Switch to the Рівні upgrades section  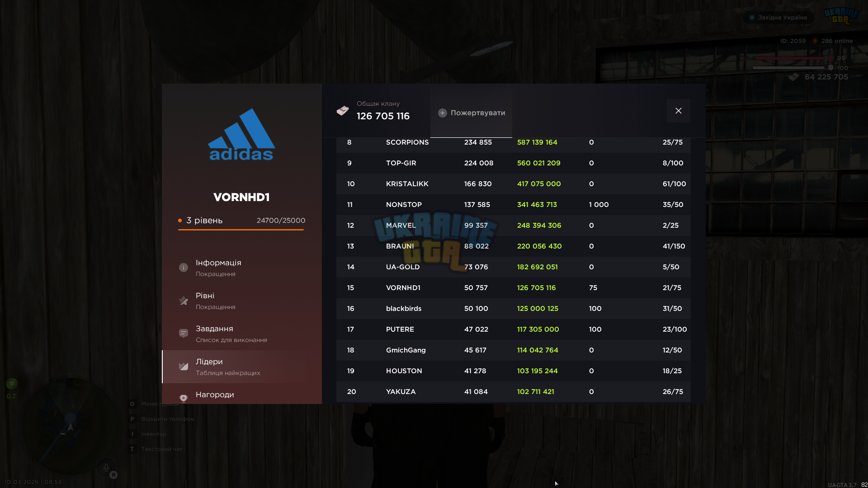coord(233,301)
